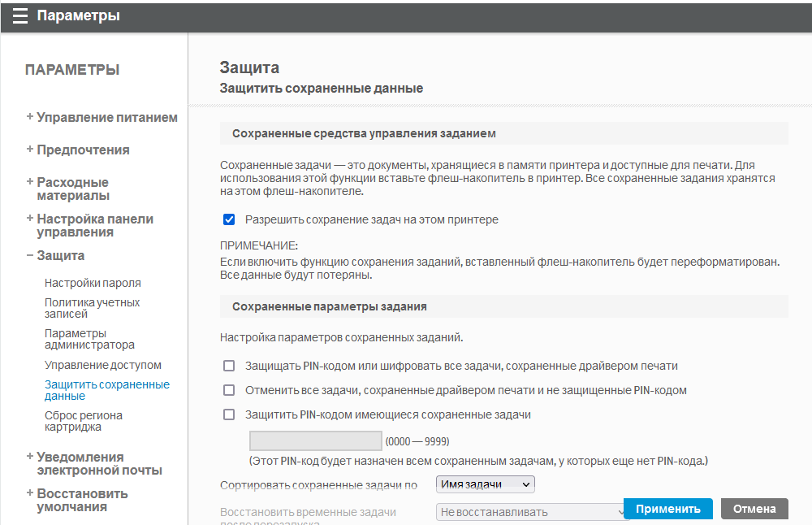Click the PIN code input field
812x525 pixels.
315,441
